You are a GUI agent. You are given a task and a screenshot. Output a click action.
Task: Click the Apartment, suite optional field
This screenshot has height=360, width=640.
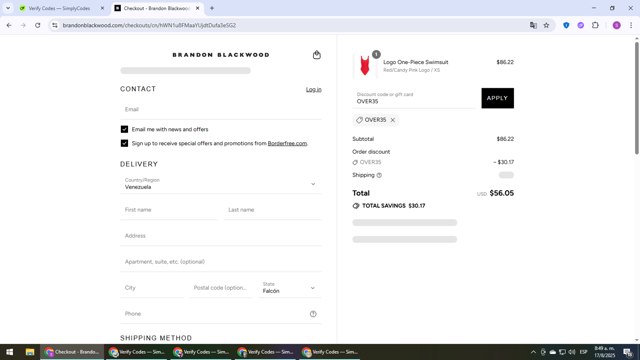click(220, 262)
